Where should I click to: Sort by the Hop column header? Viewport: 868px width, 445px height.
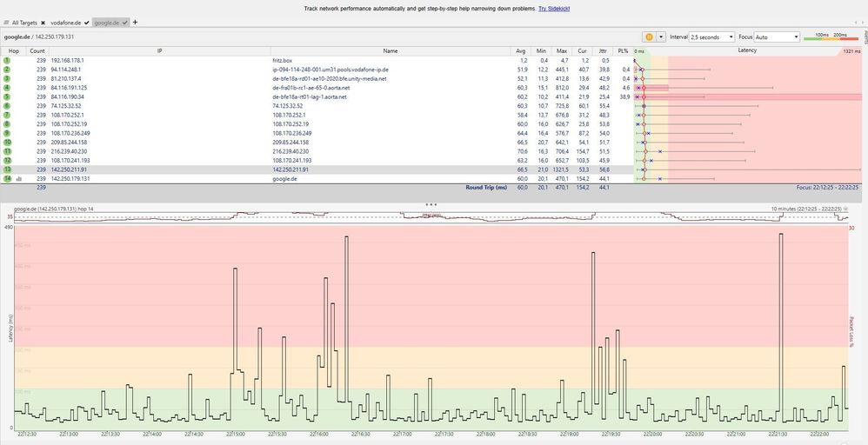click(14, 51)
